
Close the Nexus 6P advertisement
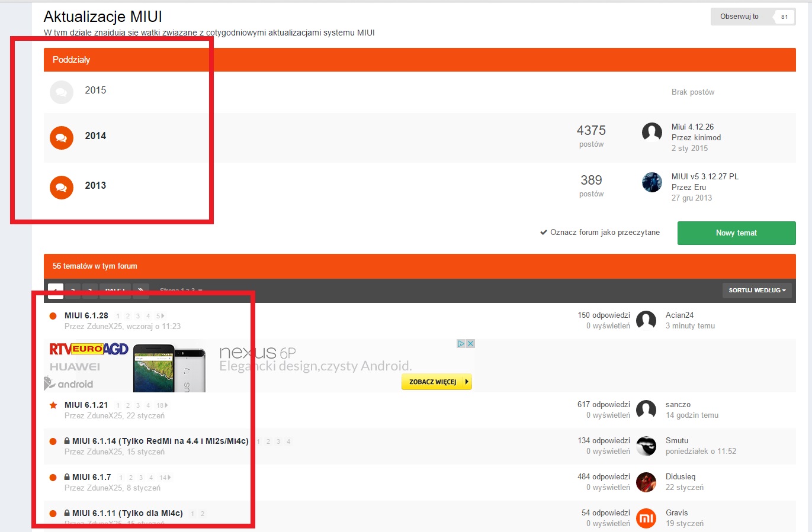470,344
